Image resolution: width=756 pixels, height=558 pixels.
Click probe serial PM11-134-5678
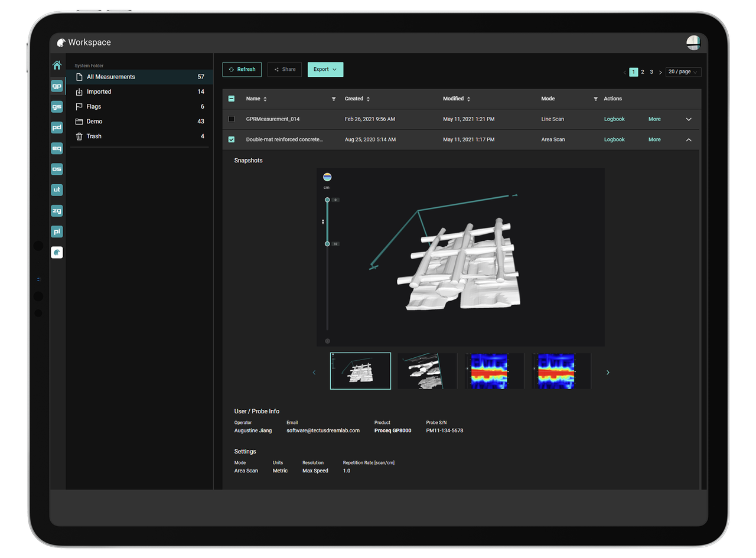pyautogui.click(x=445, y=430)
